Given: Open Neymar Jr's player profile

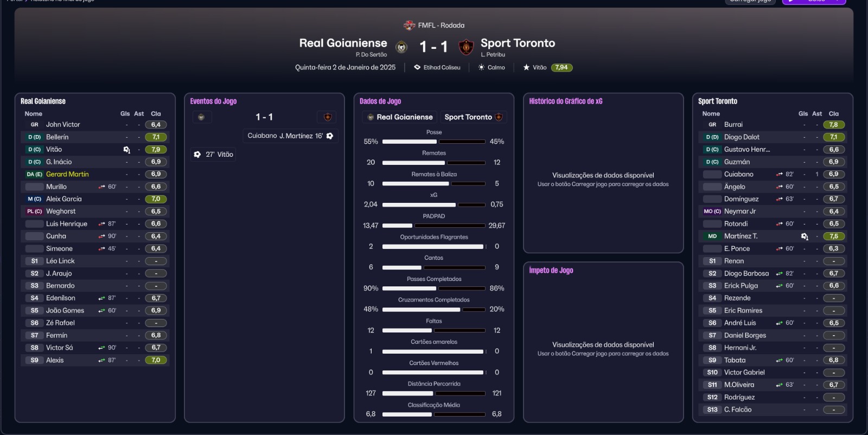Looking at the screenshot, I should coord(739,212).
